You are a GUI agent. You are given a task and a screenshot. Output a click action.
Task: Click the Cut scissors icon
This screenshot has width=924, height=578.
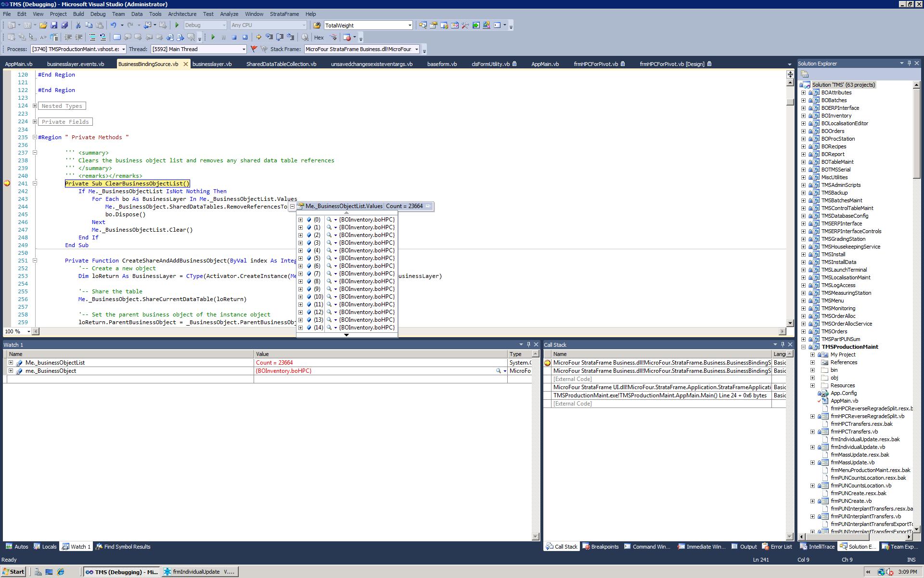coord(78,25)
